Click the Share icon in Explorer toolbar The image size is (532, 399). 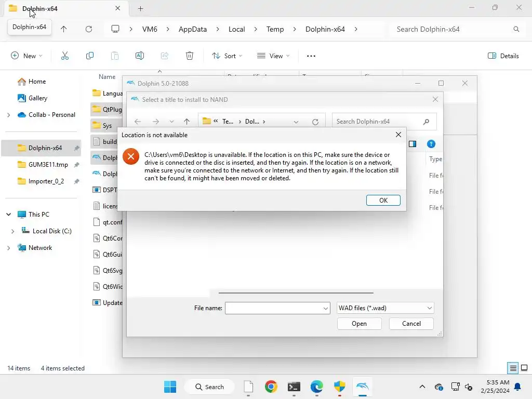(x=165, y=56)
